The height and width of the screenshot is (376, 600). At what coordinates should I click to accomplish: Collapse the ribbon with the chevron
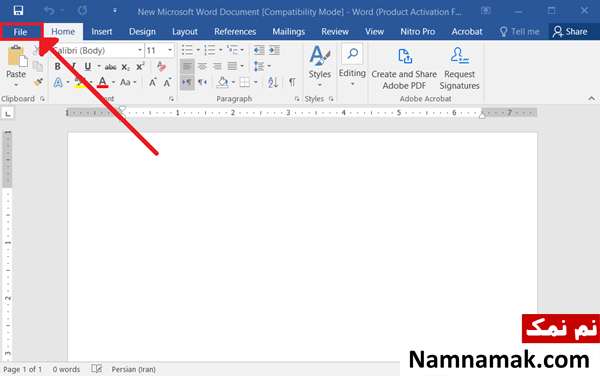click(x=592, y=99)
